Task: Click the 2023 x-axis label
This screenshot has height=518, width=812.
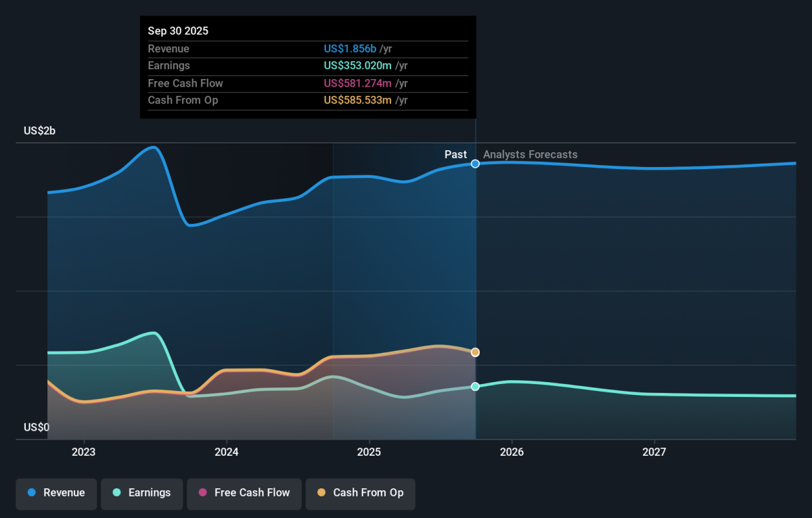Action: (x=83, y=451)
